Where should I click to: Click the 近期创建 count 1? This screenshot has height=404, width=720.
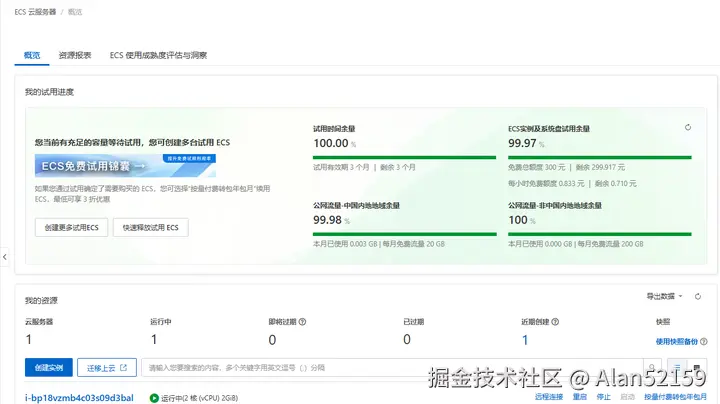click(525, 340)
